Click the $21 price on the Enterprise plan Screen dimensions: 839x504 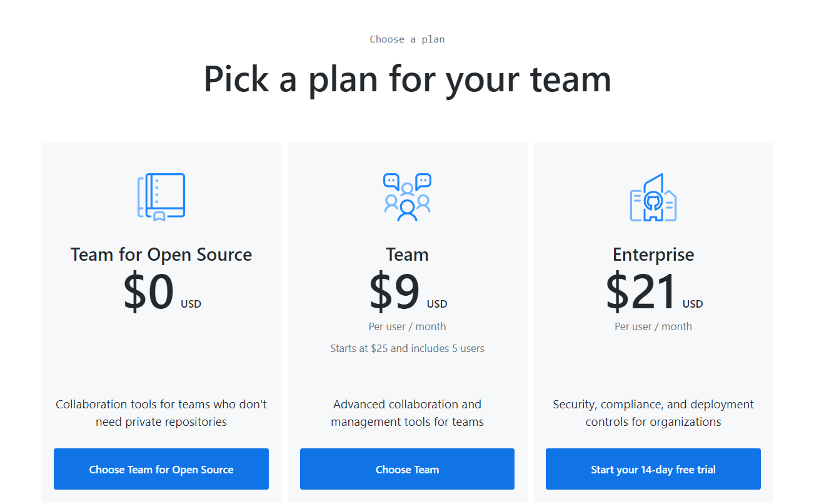(641, 291)
